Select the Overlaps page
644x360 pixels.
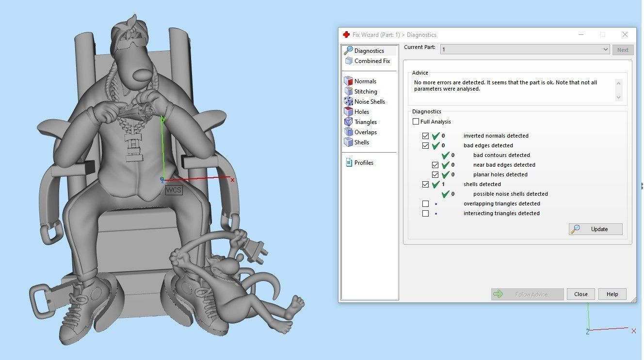(x=366, y=132)
